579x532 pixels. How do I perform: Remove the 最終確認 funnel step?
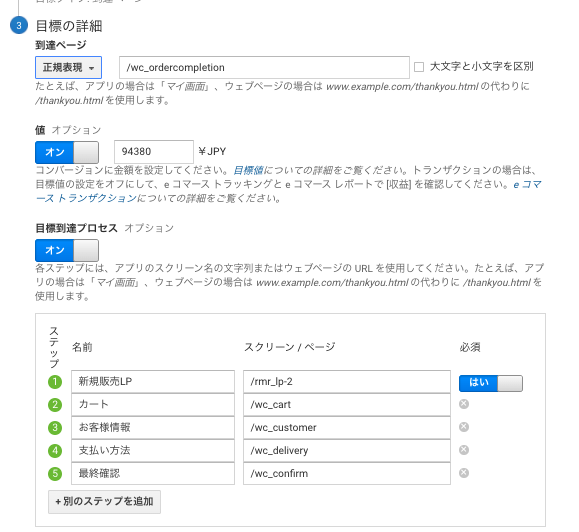coord(464,473)
